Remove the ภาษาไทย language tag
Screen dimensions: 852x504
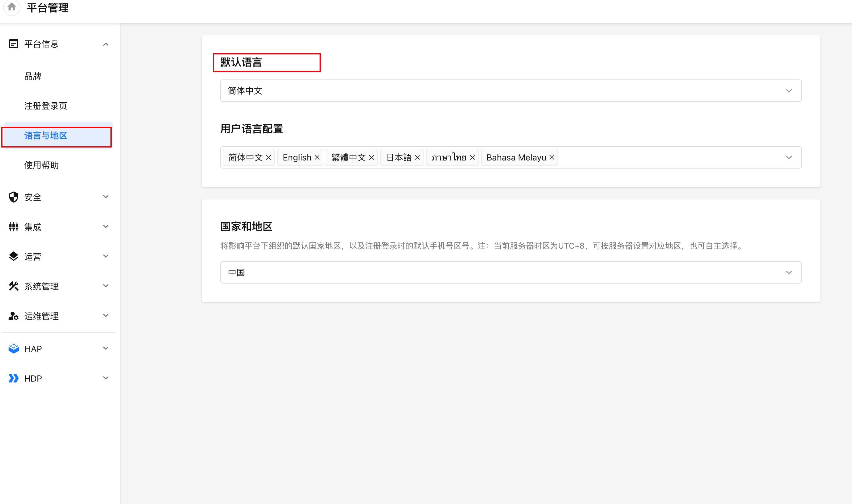(472, 158)
